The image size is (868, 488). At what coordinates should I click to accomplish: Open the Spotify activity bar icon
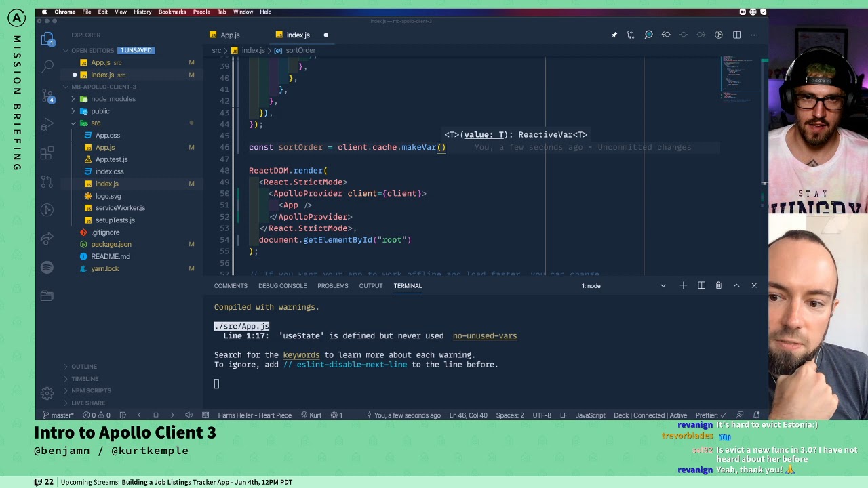47,268
